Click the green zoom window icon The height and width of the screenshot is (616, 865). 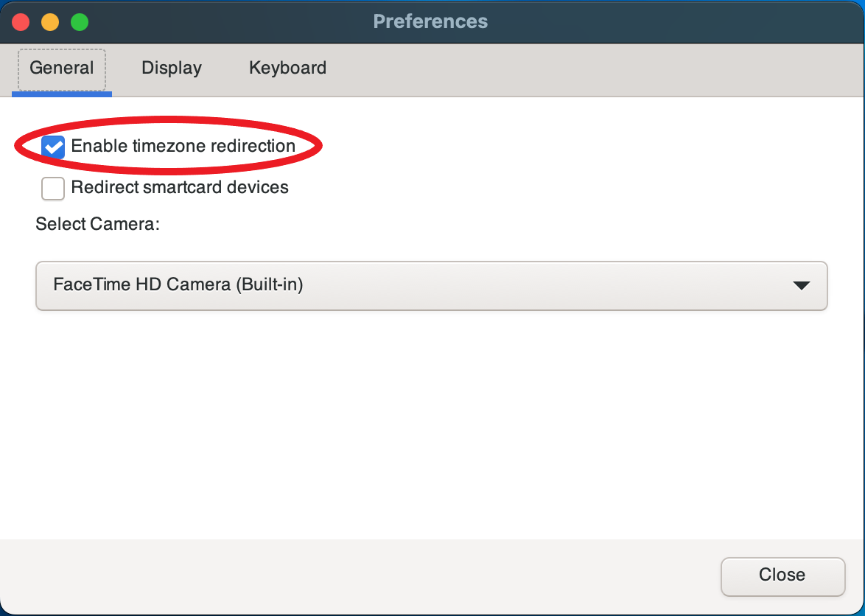80,22
